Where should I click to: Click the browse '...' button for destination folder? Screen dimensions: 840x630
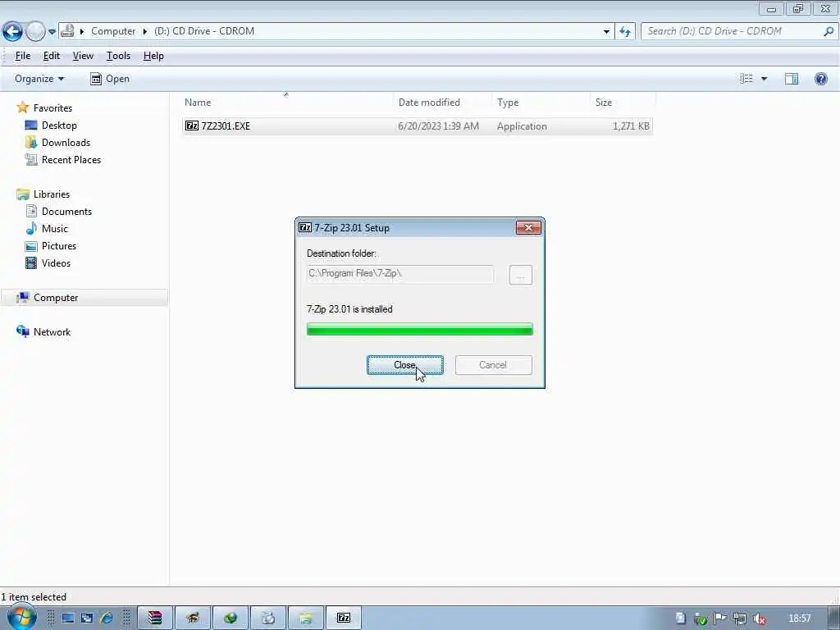click(520, 275)
